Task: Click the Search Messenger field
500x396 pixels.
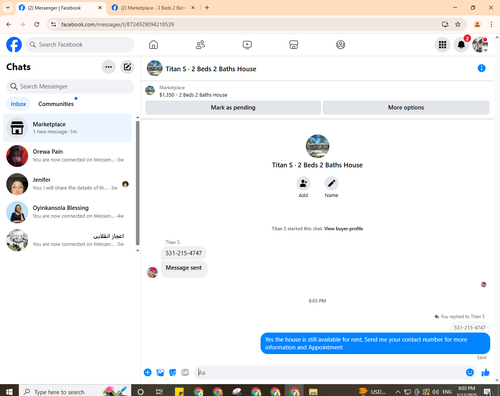Action: (x=70, y=86)
